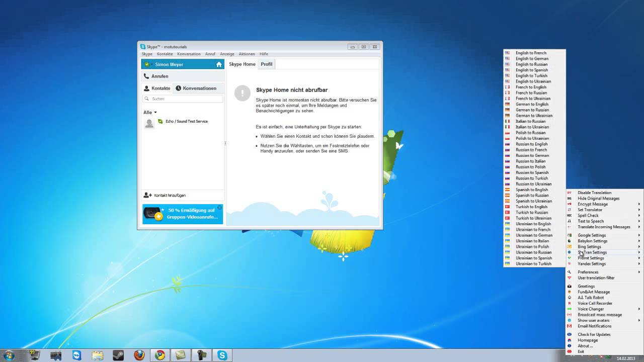Click the Skype home icon beside Simon Meyer
The height and width of the screenshot is (362, 644).
point(219,64)
